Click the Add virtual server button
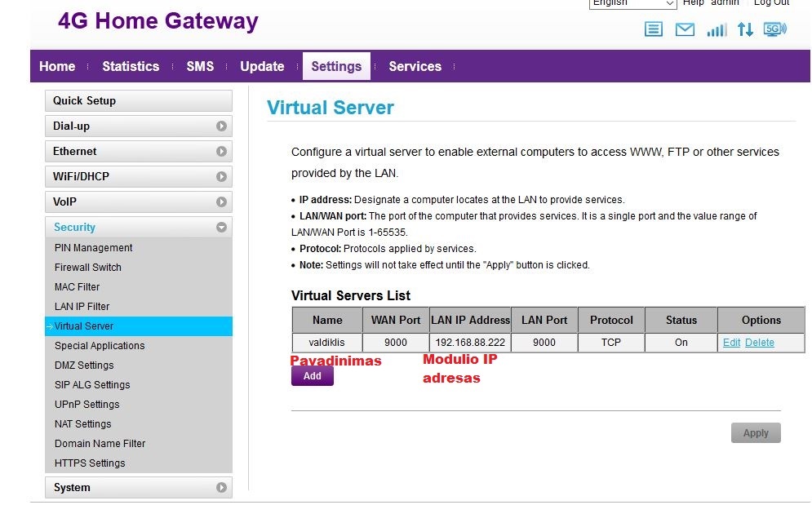 point(312,376)
